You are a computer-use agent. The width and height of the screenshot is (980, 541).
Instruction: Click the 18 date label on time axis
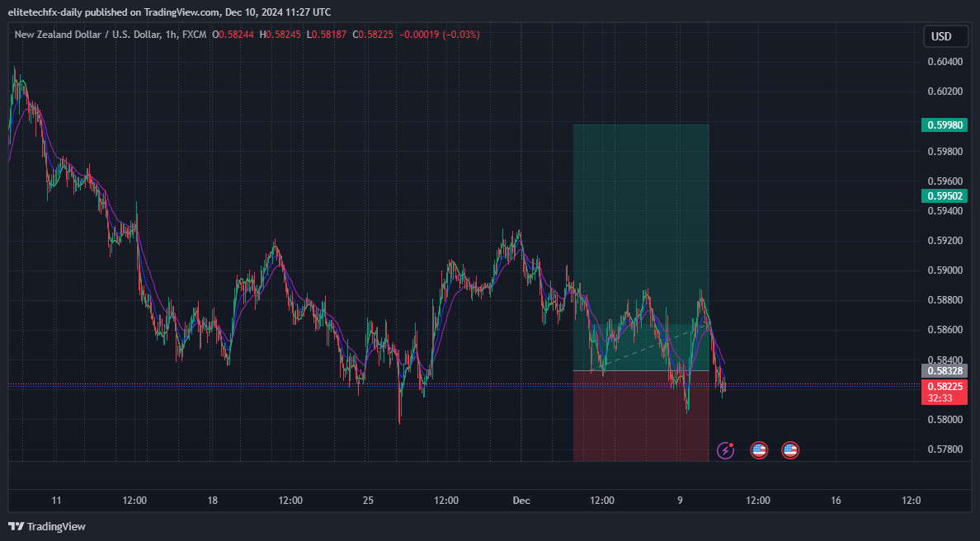coord(213,501)
